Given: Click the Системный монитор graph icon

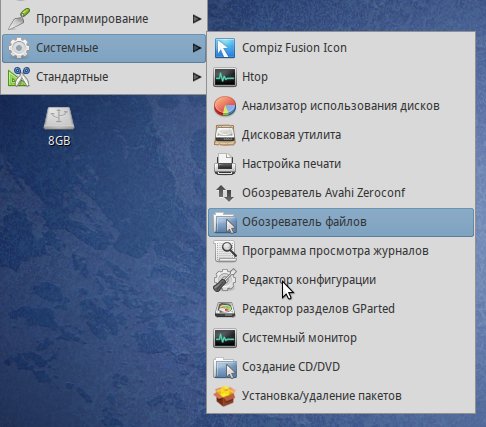Looking at the screenshot, I should coord(225,338).
